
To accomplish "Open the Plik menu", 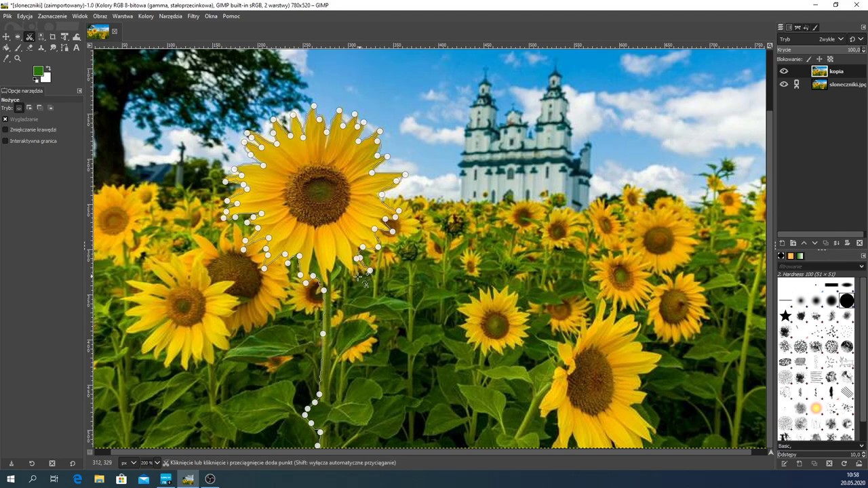I will [x=7, y=16].
